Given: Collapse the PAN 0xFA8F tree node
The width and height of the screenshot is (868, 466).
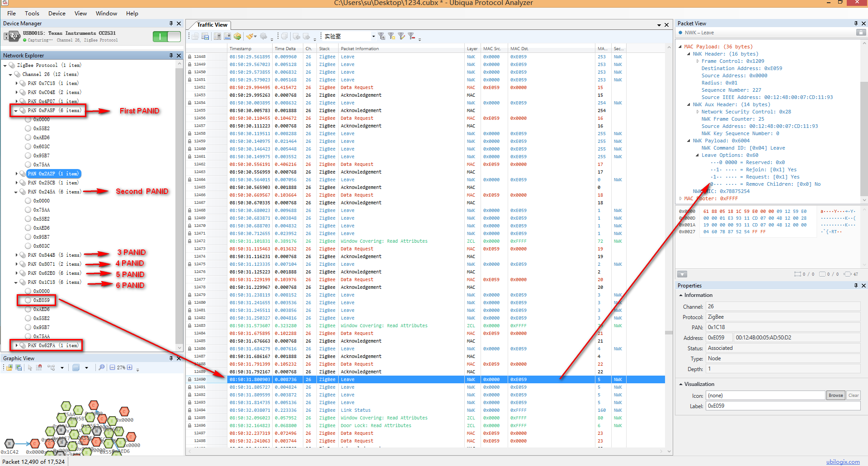Looking at the screenshot, I should (x=16, y=110).
